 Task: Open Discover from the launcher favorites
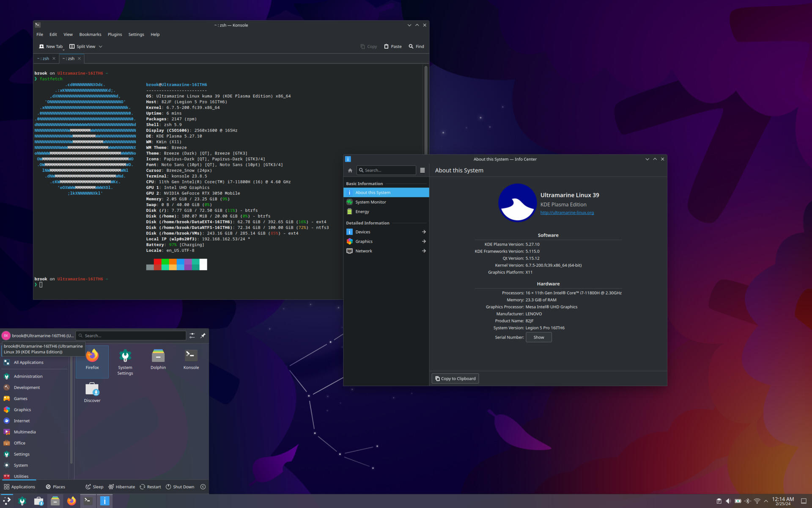(x=92, y=392)
